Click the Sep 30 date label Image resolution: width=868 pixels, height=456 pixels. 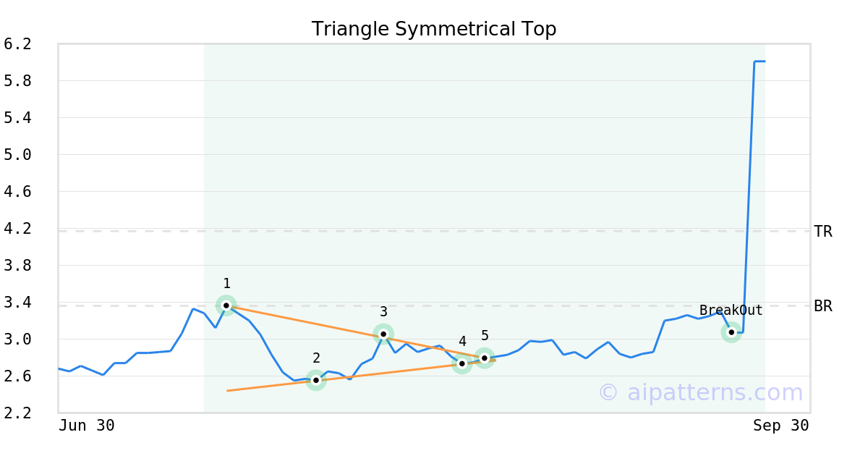coord(780,426)
